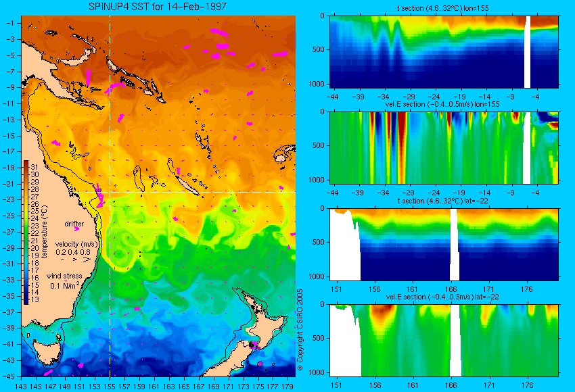Select the "-33" latitude label on the SST map
575x392 pixels.
pos(9,280)
